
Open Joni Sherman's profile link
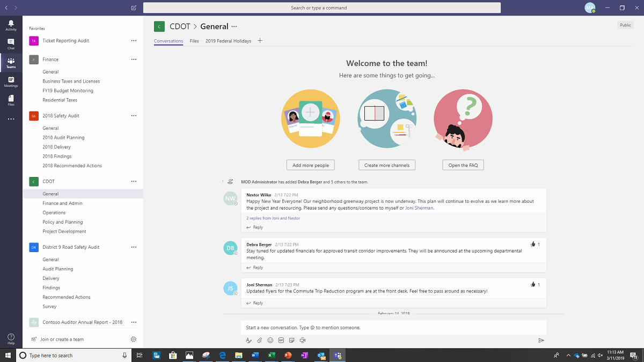(x=419, y=208)
